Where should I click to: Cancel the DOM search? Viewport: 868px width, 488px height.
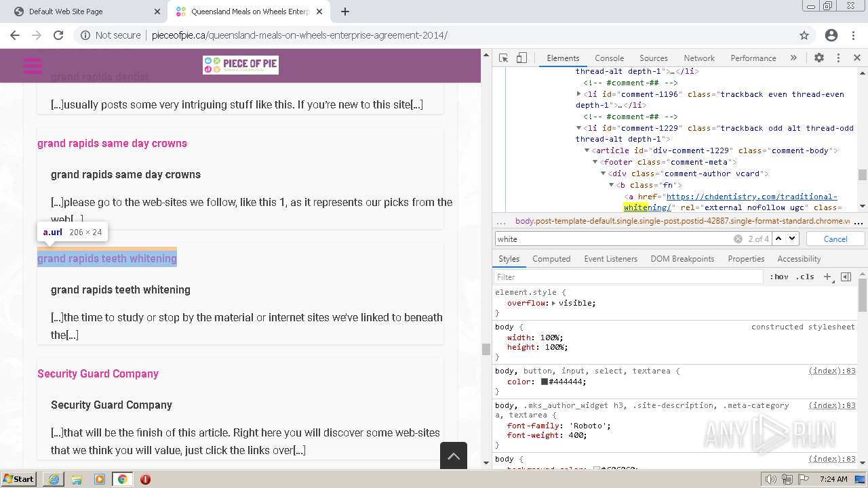pyautogui.click(x=835, y=239)
